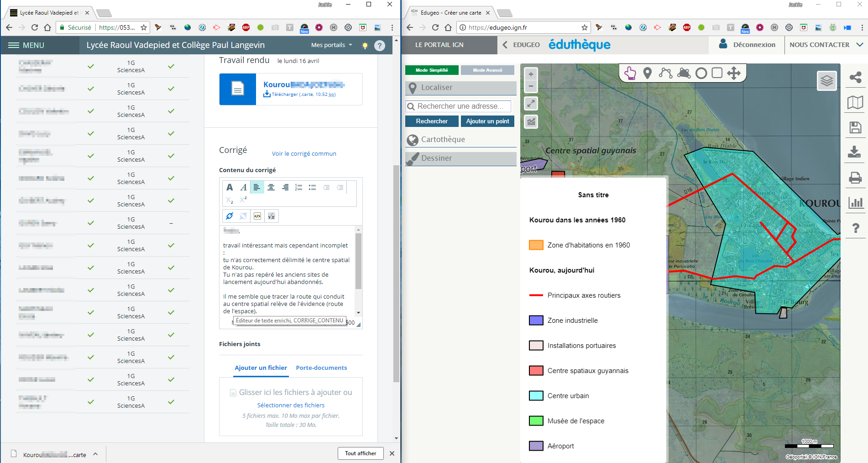
Task: Open the Mes portails dropdown
Action: coord(331,45)
